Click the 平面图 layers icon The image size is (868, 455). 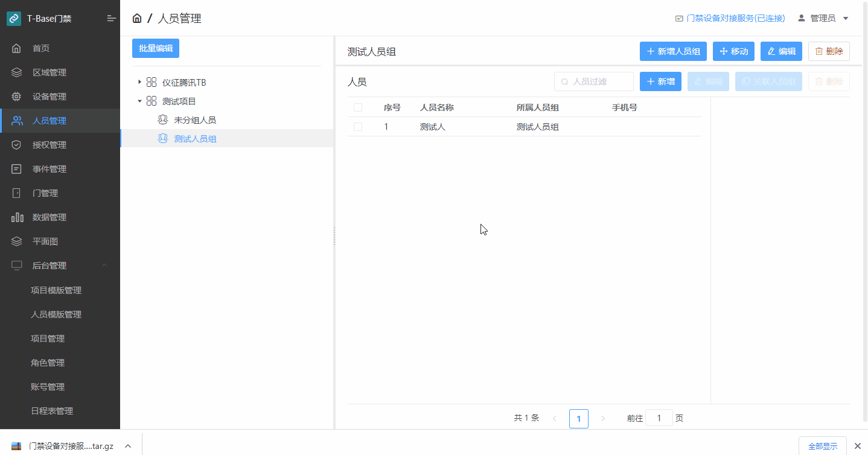point(17,241)
